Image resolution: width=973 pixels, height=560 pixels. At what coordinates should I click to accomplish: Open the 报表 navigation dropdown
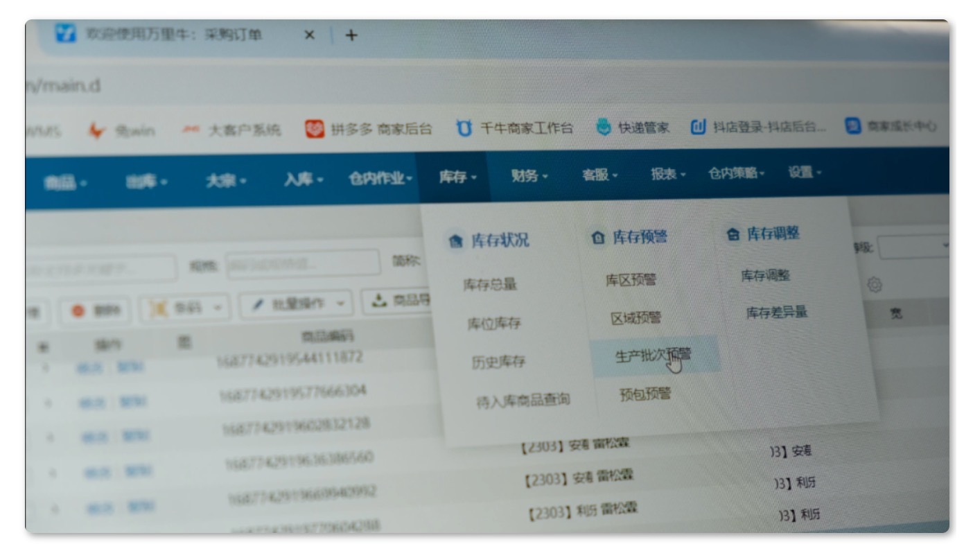[667, 175]
